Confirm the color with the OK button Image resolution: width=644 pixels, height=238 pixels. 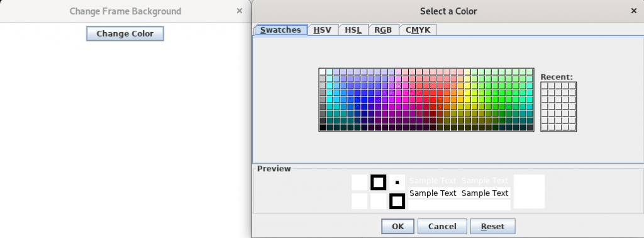[397, 227]
